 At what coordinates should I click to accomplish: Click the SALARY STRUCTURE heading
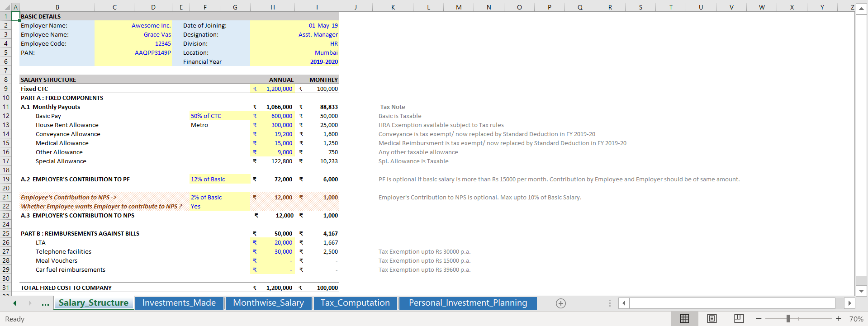pos(48,80)
